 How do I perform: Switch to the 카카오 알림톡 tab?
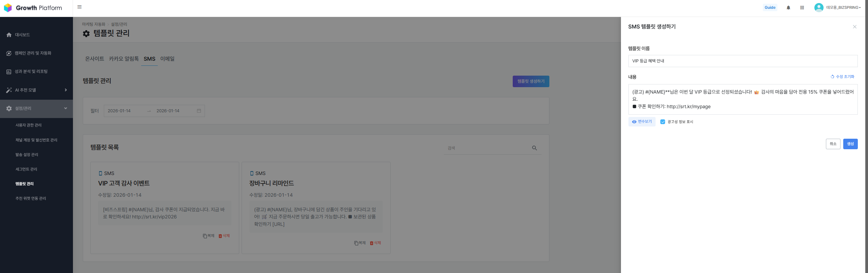(124, 59)
